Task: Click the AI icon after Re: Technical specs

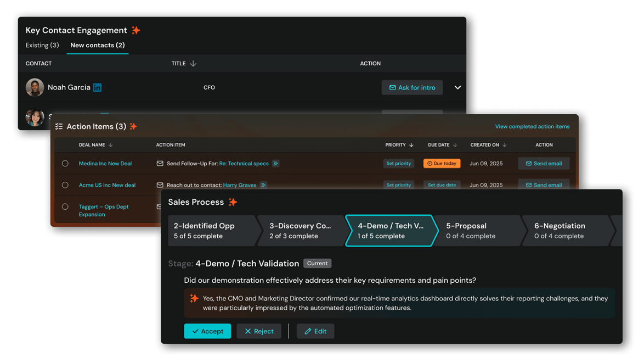Action: (x=275, y=163)
